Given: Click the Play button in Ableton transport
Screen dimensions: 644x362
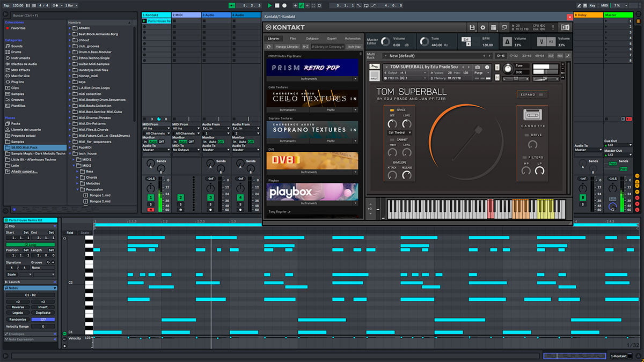Looking at the screenshot, I should (x=269, y=5).
